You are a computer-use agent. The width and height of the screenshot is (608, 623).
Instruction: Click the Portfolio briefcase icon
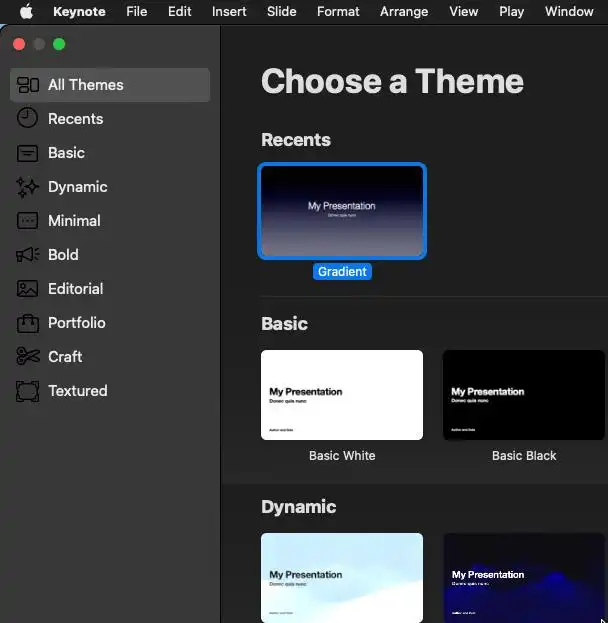tap(27, 323)
